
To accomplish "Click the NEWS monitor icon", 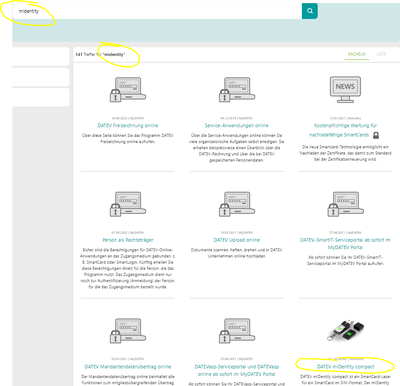I will click(x=345, y=89).
